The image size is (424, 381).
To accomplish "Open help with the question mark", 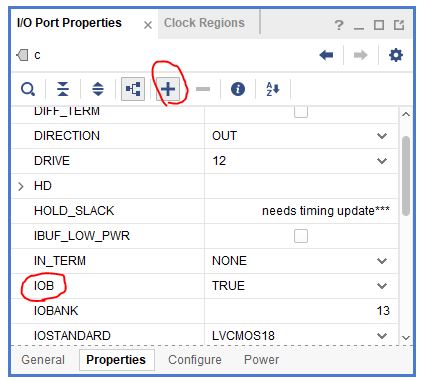I will coord(339,25).
